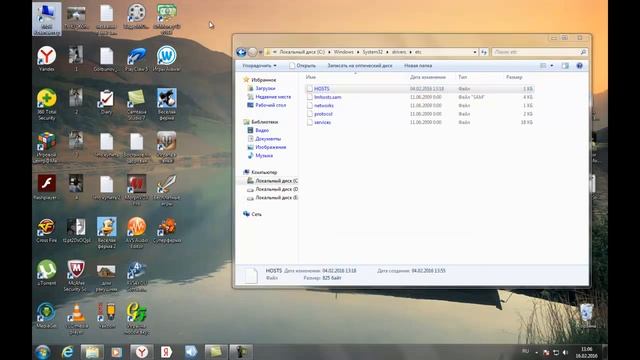Click the red Я Yandex taskbar icon
Image resolution: width=640 pixels, height=360 pixels.
click(x=167, y=352)
